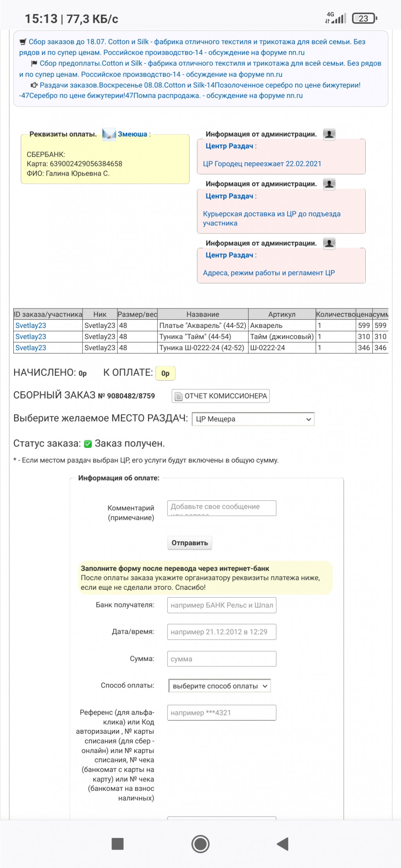
Task: Open "Адреса, режим работы и регламент ЦР" link
Action: click(269, 273)
